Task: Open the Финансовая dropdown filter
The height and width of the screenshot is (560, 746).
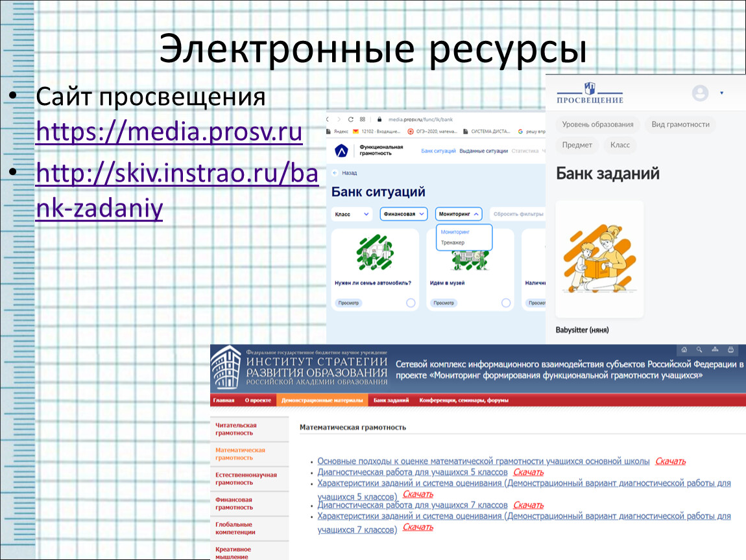Action: point(403,213)
